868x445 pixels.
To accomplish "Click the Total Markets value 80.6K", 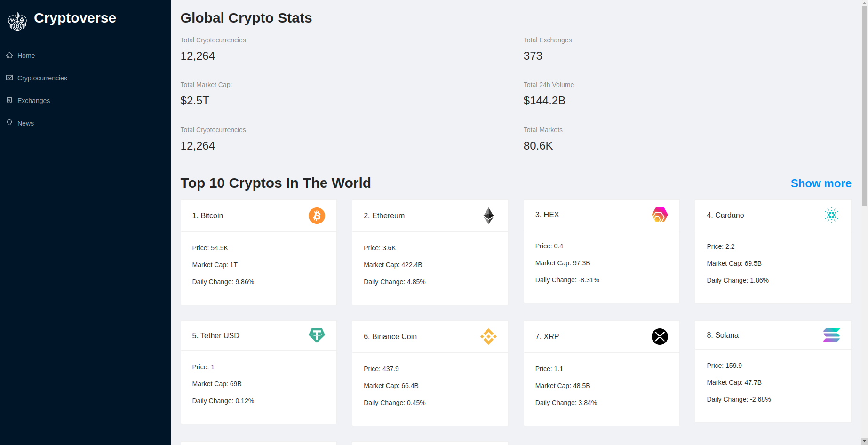I will point(538,146).
